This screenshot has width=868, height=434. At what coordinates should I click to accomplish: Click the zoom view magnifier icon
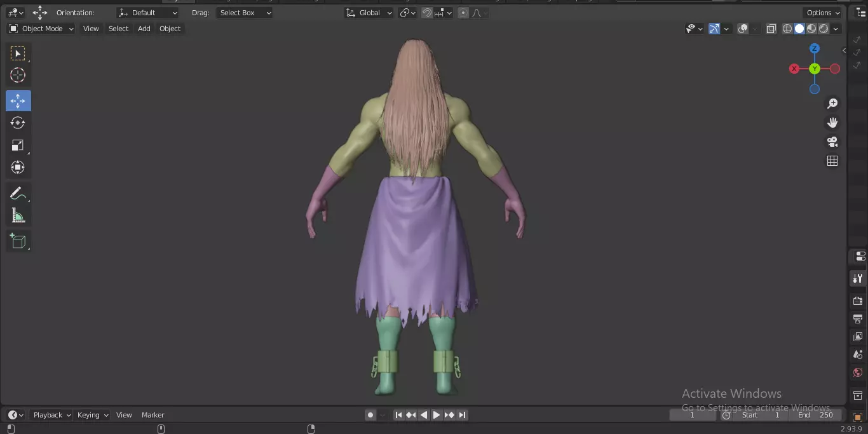coord(832,104)
